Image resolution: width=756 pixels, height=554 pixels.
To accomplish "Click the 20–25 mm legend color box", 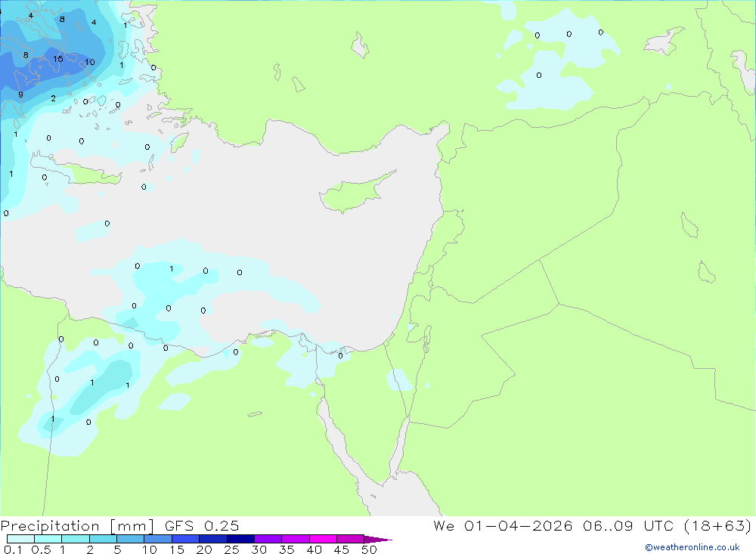I will coord(212,539).
